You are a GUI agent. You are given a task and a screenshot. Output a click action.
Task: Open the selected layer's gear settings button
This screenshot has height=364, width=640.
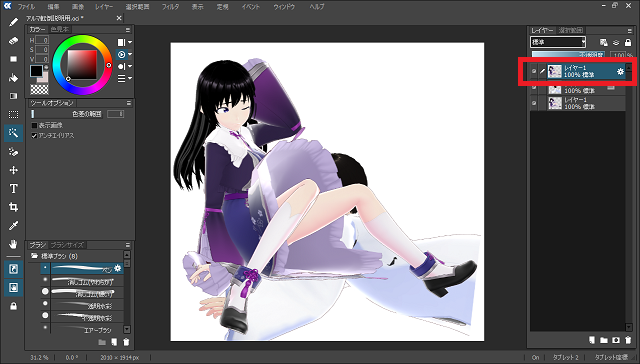click(x=620, y=71)
